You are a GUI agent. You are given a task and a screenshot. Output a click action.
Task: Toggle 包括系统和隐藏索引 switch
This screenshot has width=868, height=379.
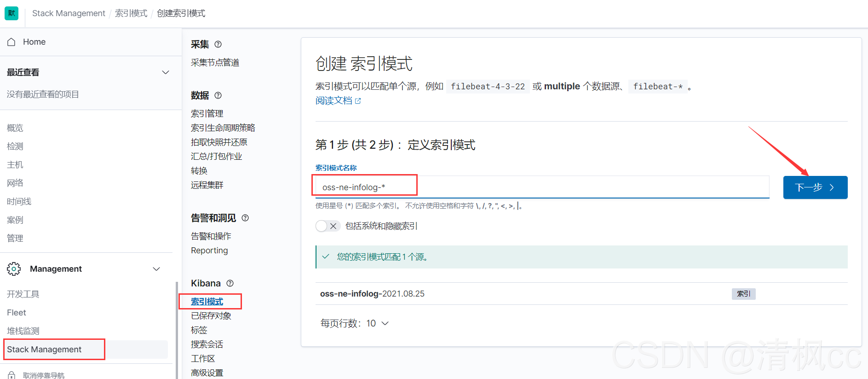click(x=328, y=226)
